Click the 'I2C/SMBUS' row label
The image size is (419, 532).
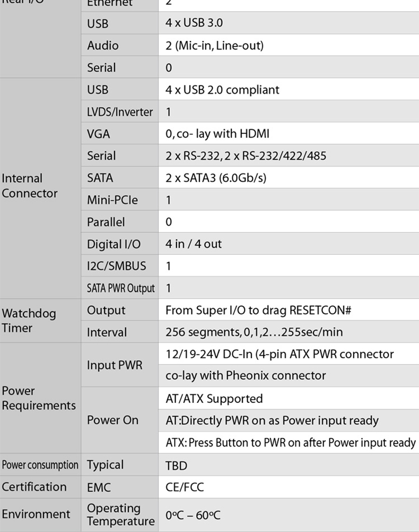[x=116, y=266]
